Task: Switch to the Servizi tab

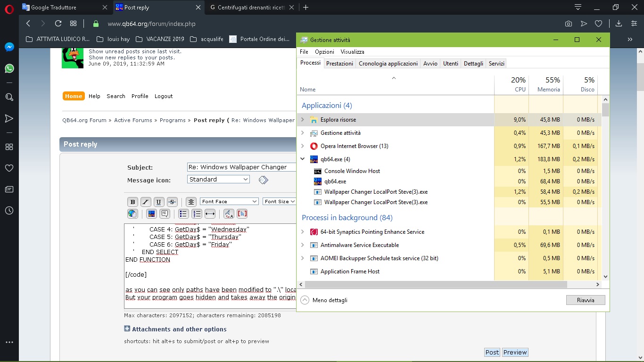Action: [496, 64]
